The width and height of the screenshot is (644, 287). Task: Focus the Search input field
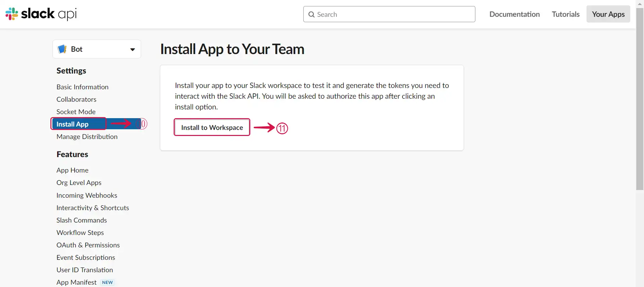389,14
